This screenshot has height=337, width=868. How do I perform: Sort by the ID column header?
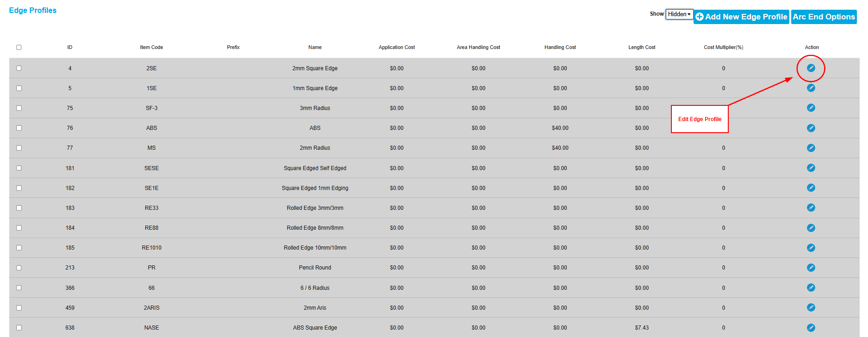70,47
